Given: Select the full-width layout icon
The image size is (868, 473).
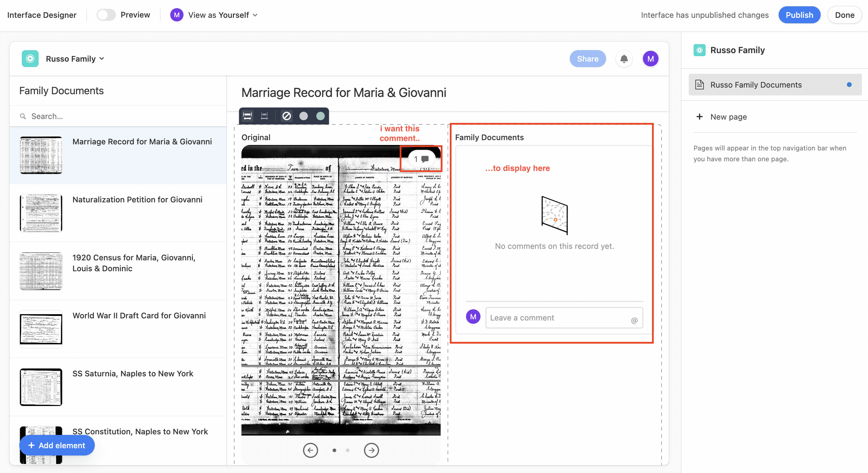Looking at the screenshot, I should pos(247,116).
